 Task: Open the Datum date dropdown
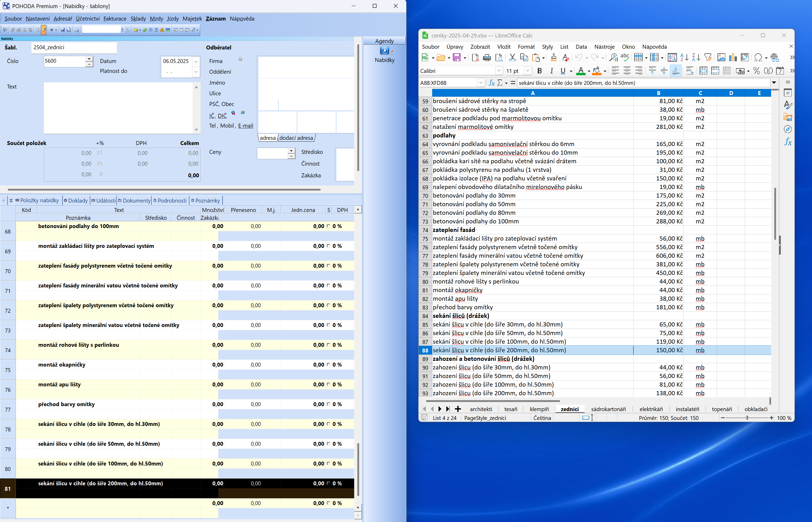pos(196,61)
